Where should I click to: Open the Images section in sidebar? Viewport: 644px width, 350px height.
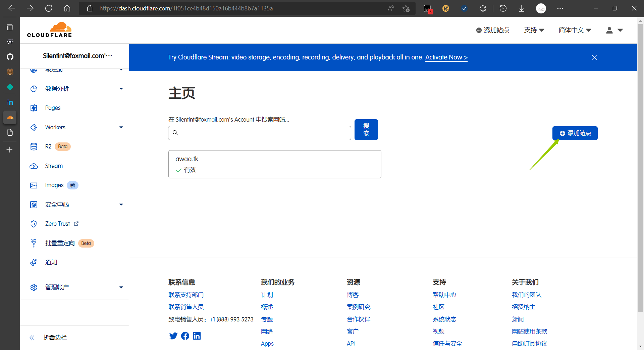54,185
